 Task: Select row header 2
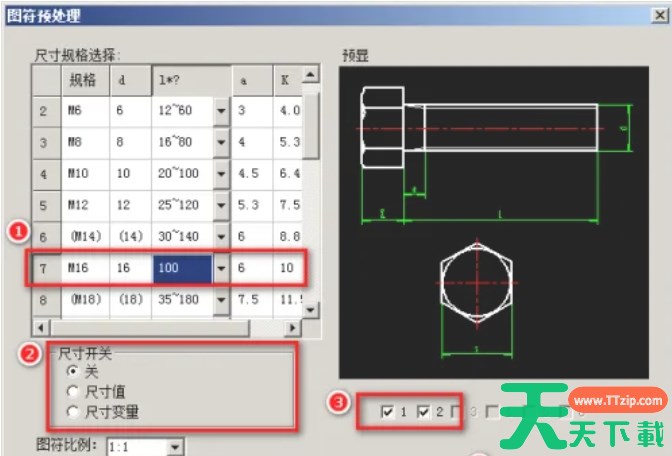pos(47,111)
